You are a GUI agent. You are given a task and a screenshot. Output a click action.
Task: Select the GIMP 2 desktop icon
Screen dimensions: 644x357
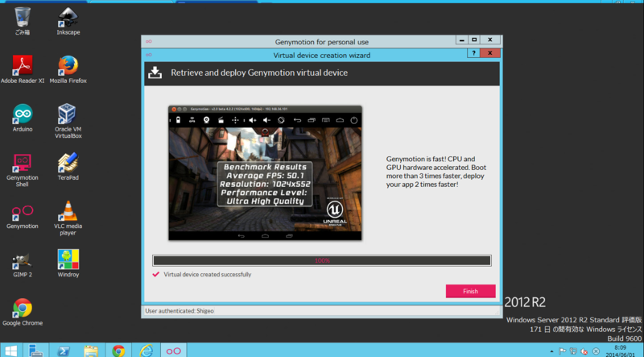[23, 264]
